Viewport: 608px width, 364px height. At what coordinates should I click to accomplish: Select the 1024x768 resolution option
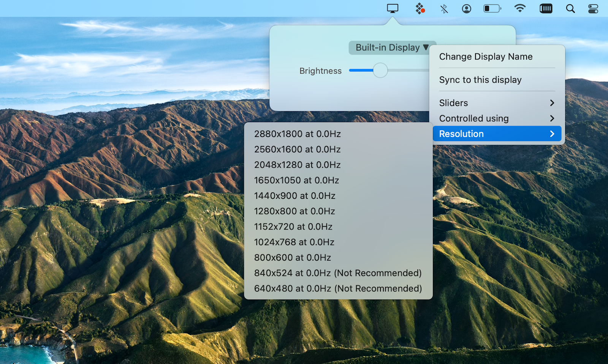pyautogui.click(x=294, y=242)
